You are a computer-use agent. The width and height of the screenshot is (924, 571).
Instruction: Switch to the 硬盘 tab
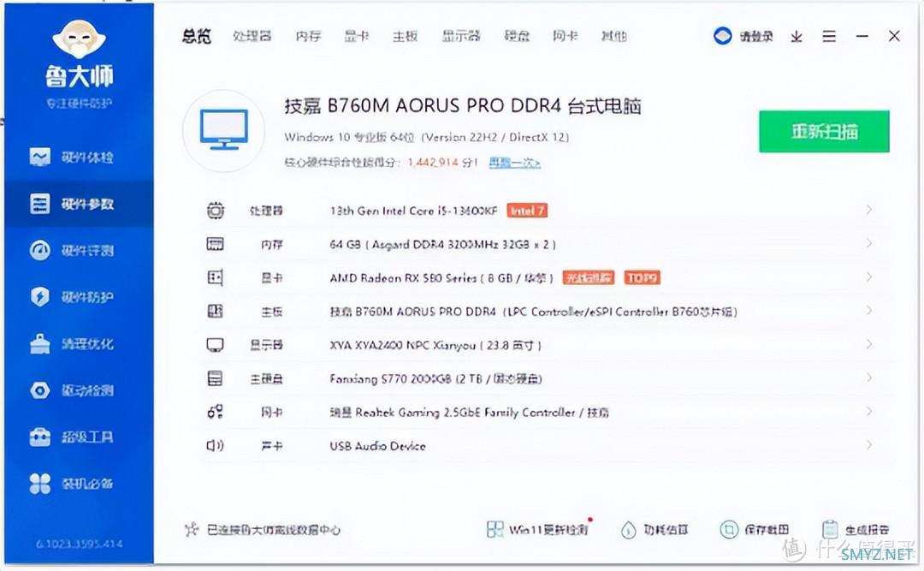point(517,36)
